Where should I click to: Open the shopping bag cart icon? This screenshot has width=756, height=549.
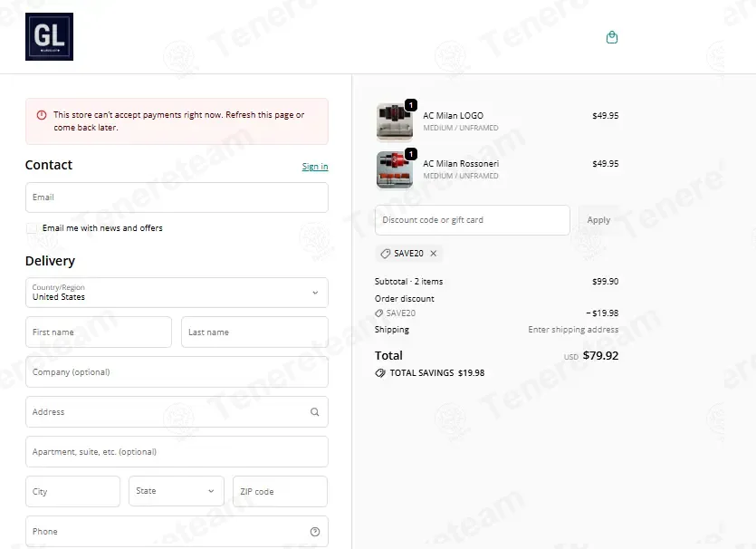point(612,37)
